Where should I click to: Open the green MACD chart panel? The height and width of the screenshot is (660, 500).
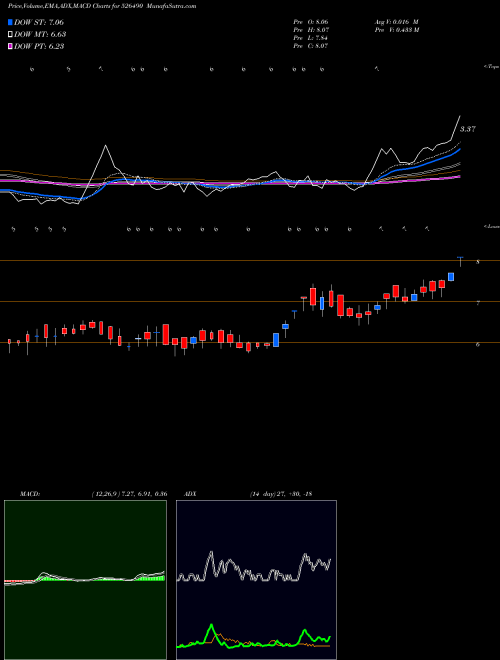coord(85,580)
